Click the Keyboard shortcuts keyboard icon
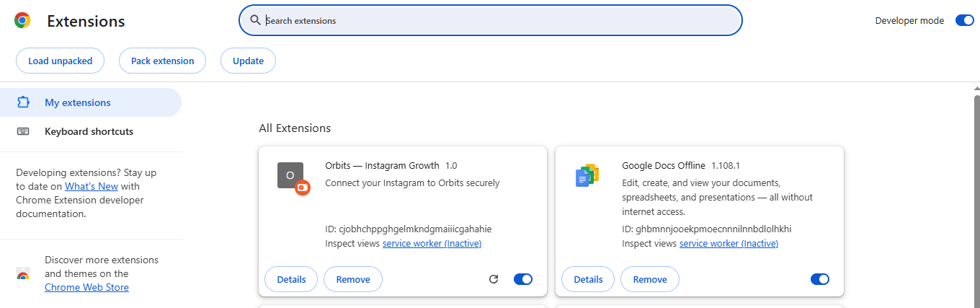This screenshot has width=980, height=308. (23, 131)
